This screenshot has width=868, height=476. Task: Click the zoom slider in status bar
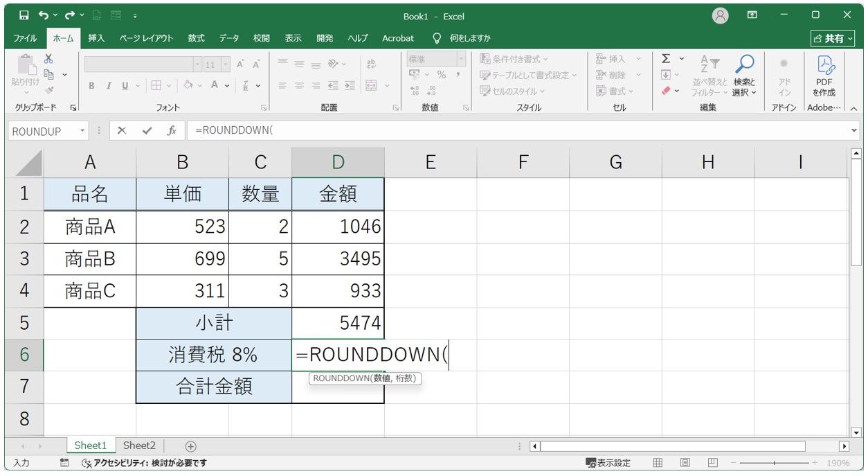[x=774, y=463]
